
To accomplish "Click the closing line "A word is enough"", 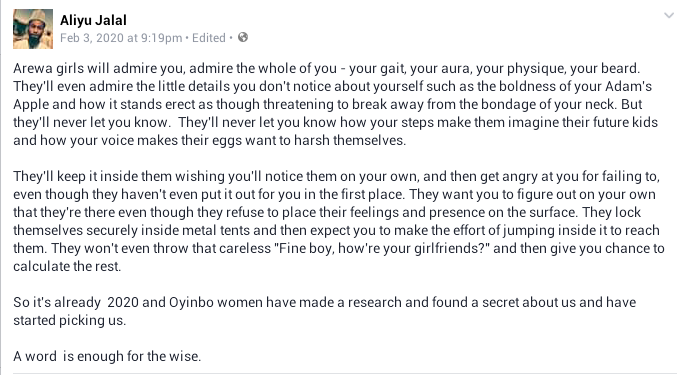I will pos(107,356).
